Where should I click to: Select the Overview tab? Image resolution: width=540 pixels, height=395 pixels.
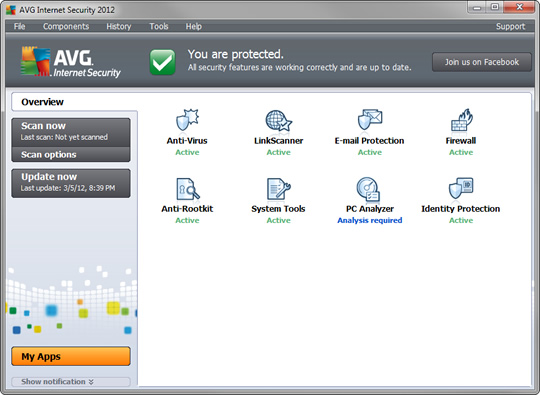pyautogui.click(x=42, y=102)
